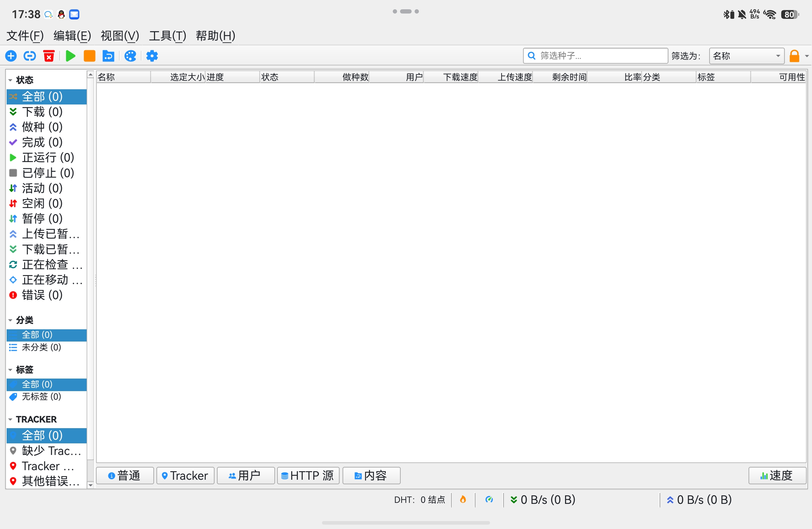Image resolution: width=812 pixels, height=529 pixels.
Task: Click the orange lock icon
Action: (794, 56)
